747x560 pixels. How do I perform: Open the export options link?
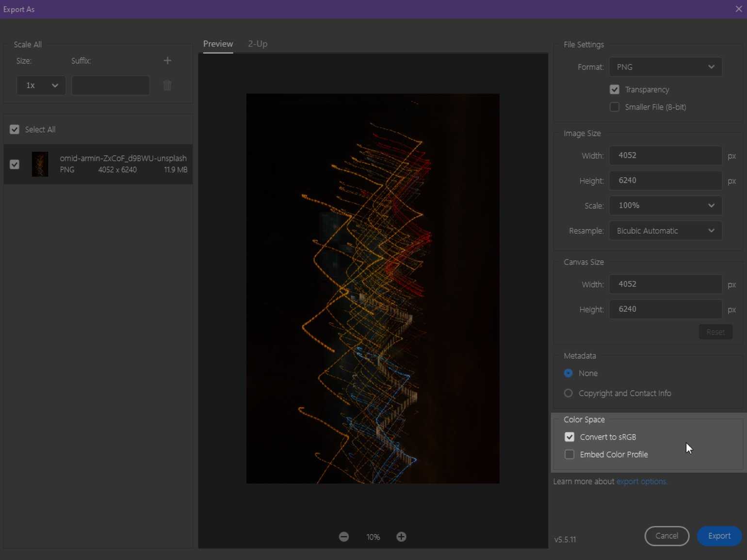coord(641,481)
